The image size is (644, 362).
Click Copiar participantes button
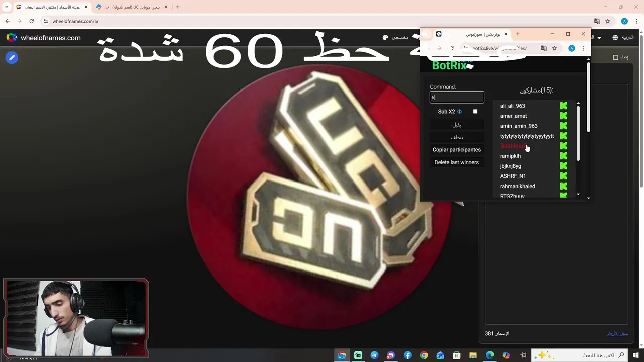coord(457,150)
